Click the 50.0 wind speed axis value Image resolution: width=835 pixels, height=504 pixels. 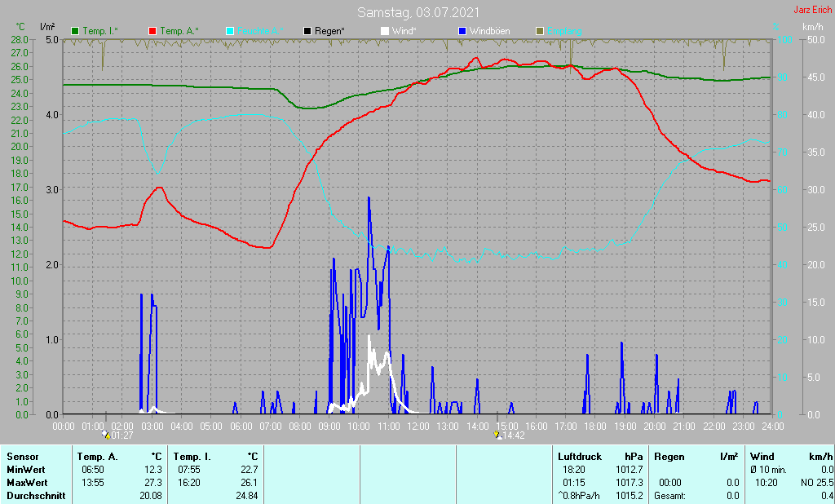816,39
